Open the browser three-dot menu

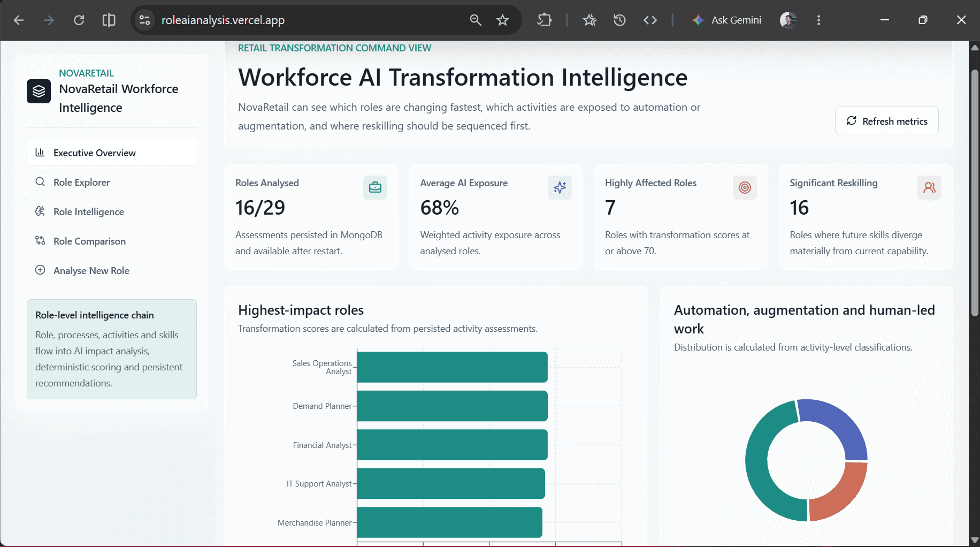coord(818,20)
